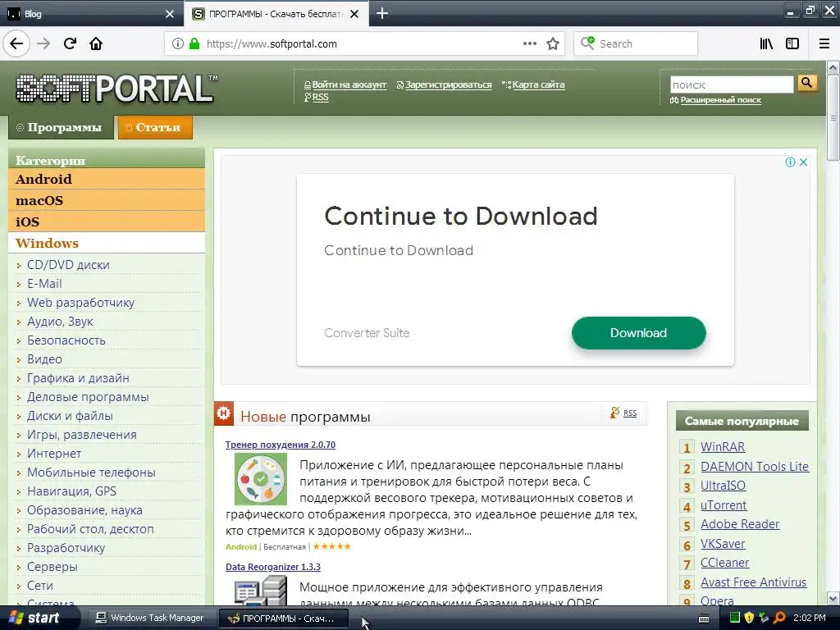Click the site поиск input field
840x630 pixels.
[731, 84]
